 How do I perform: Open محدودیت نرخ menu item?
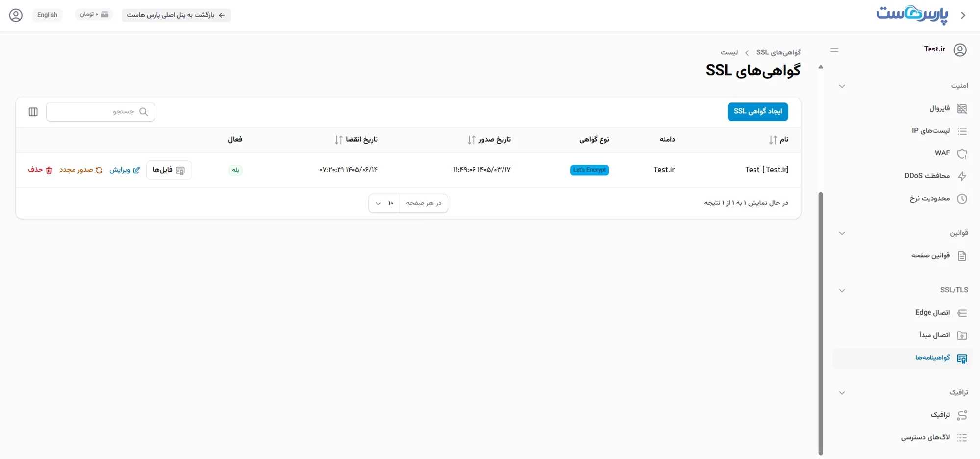[902, 199]
